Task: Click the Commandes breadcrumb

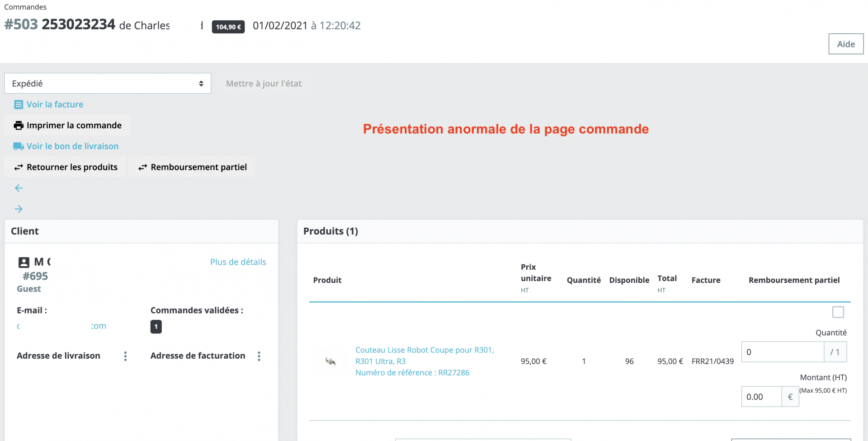Action: (x=25, y=7)
